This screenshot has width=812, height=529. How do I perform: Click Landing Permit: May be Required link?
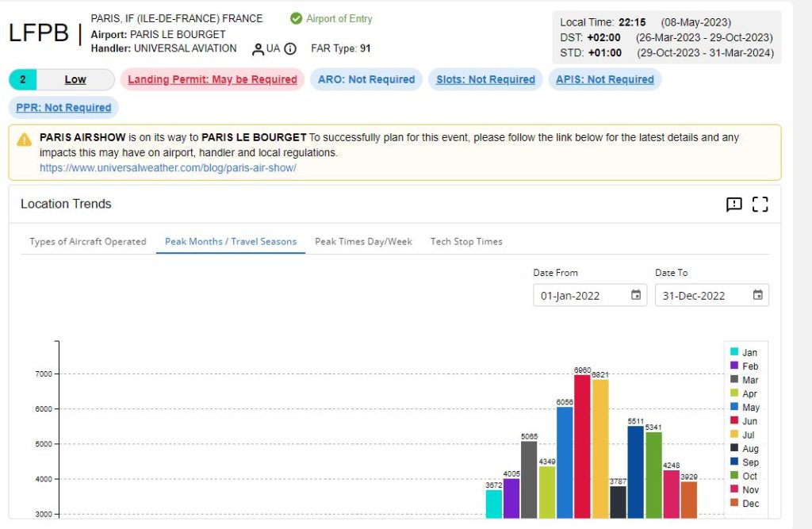213,79
